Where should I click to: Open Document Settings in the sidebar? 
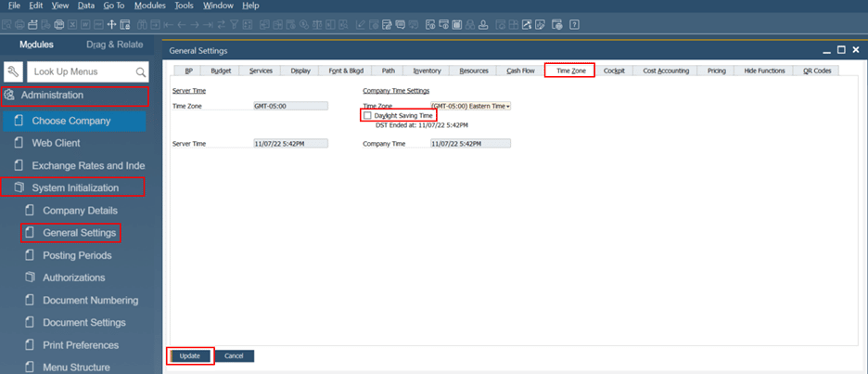point(84,322)
